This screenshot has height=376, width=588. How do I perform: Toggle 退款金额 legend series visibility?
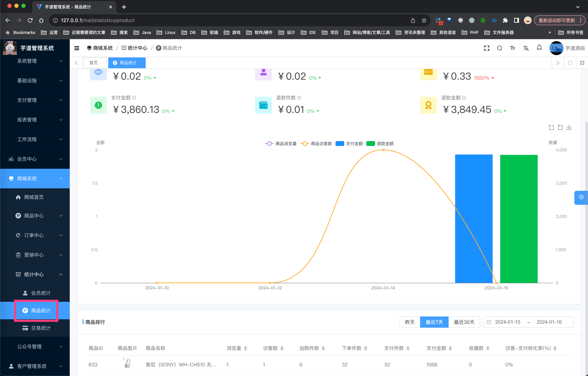coord(380,144)
